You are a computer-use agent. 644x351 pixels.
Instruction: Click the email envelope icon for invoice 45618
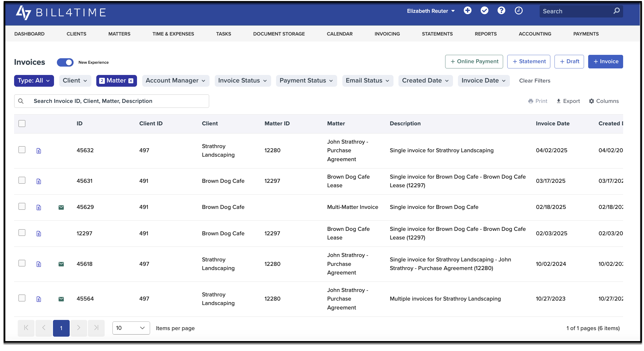(x=61, y=264)
